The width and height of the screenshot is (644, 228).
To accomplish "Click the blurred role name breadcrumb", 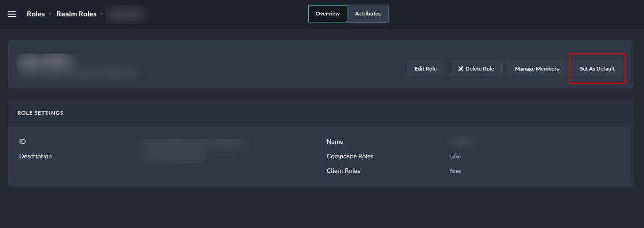I will [128, 14].
